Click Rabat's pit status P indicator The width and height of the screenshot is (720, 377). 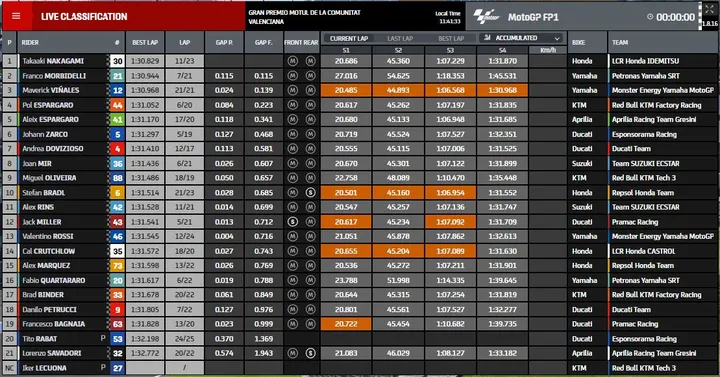(x=103, y=338)
